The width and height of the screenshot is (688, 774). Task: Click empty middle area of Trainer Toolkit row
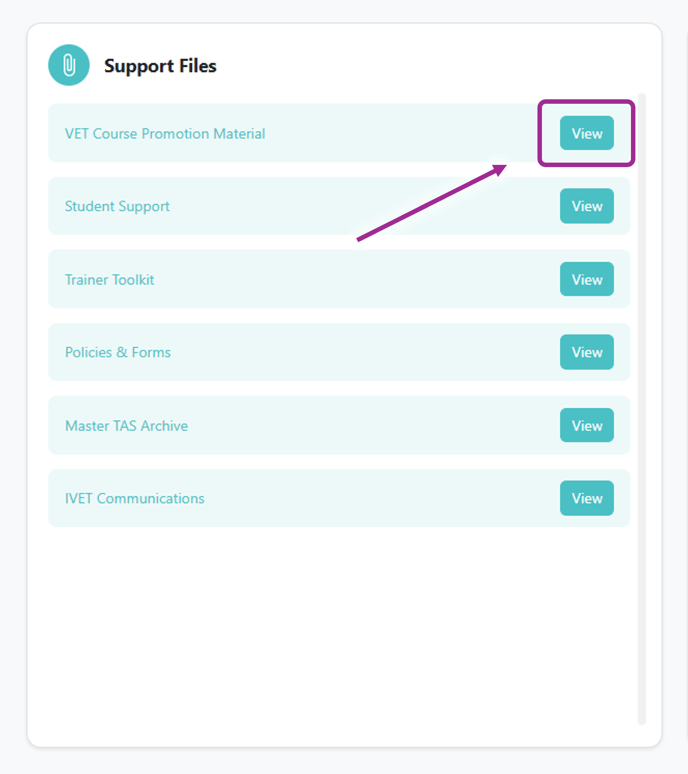click(x=355, y=279)
